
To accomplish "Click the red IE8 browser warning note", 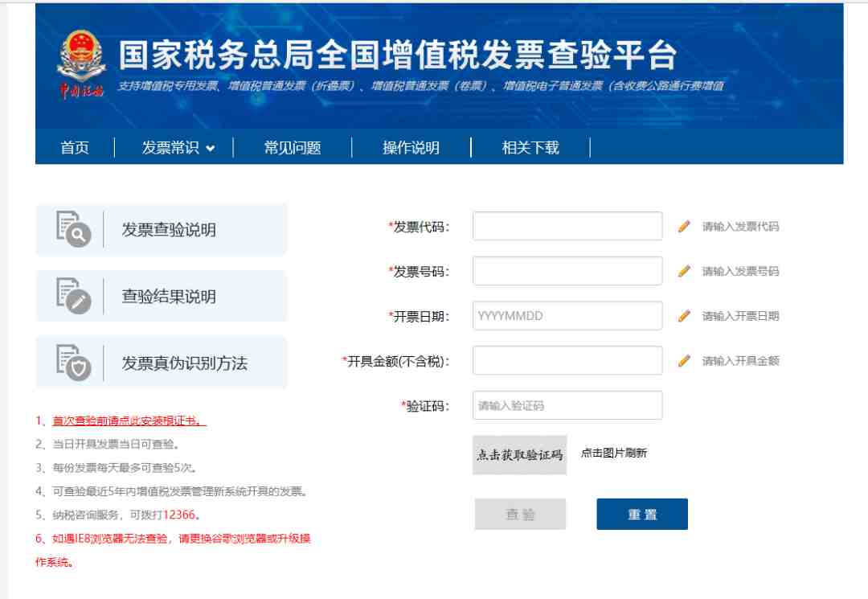I will 173,550.
